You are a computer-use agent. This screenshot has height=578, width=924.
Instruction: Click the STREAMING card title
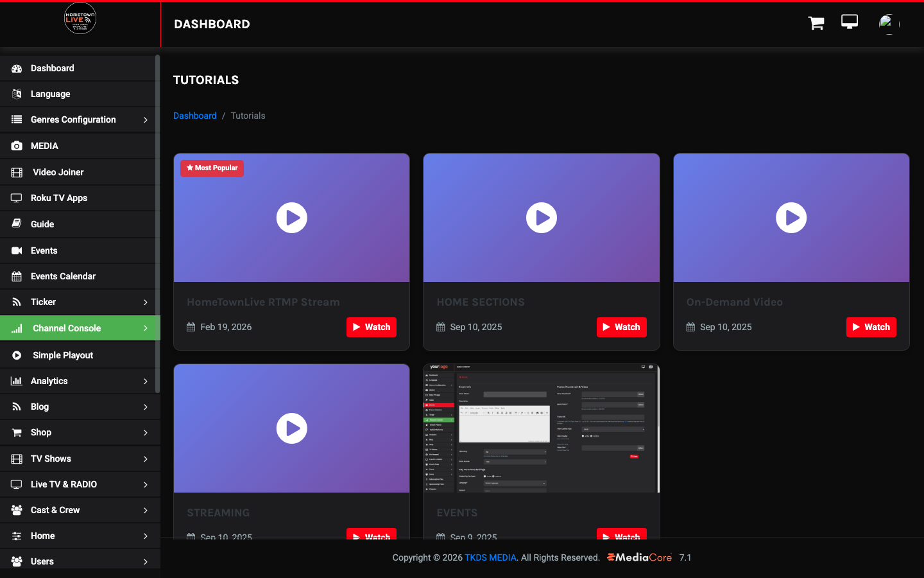218,512
